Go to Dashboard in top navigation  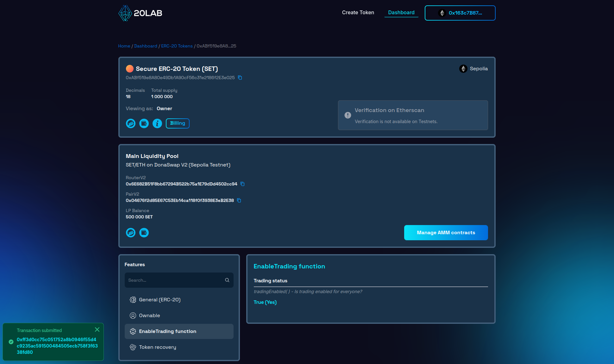401,13
